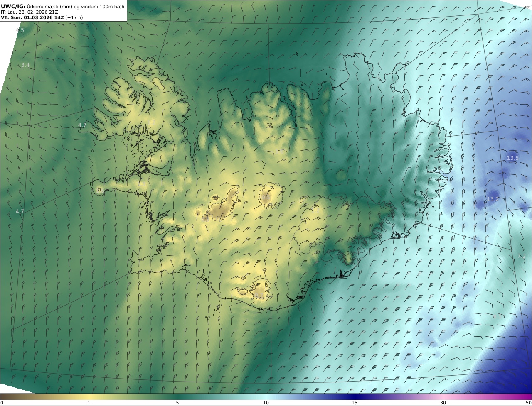The width and height of the screenshot is (532, 406).
Task: Click the '10' tick on the color scale
Action: point(266,403)
